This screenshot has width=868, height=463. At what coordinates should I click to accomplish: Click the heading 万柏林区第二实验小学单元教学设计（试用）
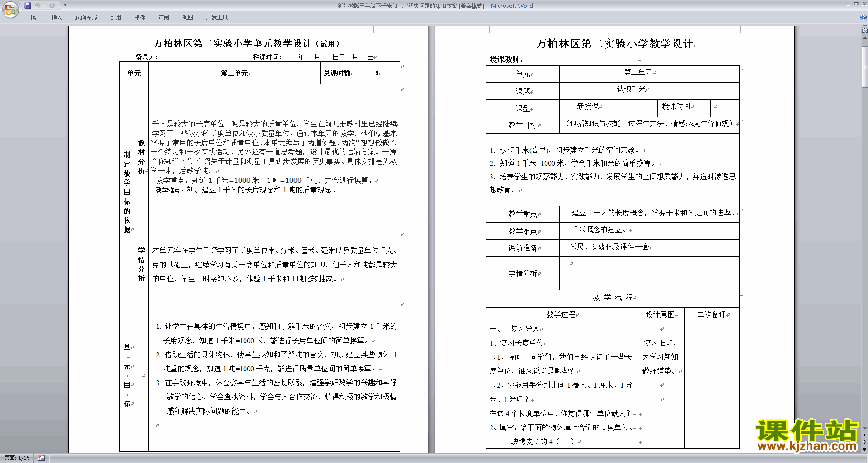coord(247,43)
